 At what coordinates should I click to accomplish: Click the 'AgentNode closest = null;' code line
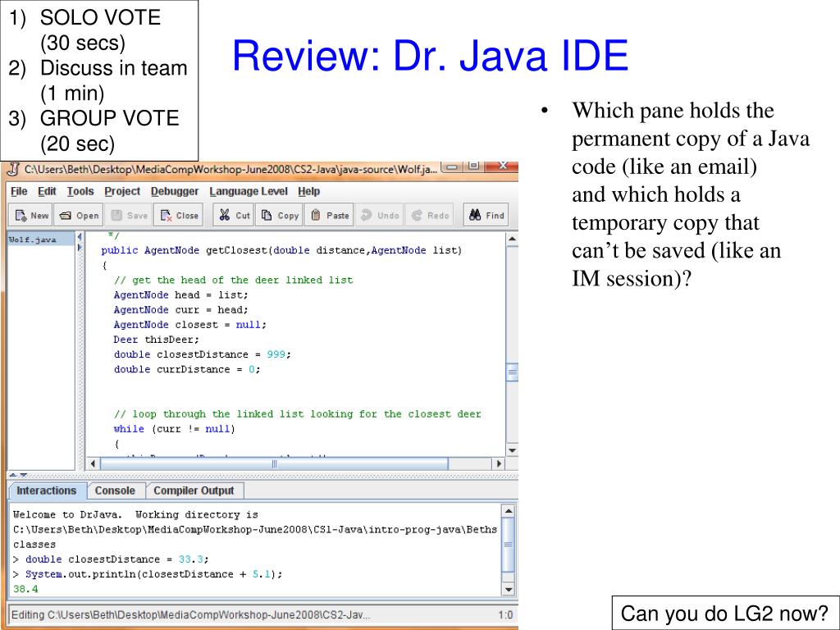[x=189, y=325]
